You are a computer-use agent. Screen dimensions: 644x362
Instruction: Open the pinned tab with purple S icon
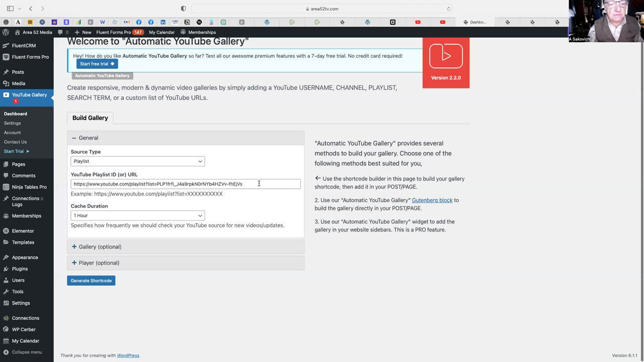[x=66, y=22]
